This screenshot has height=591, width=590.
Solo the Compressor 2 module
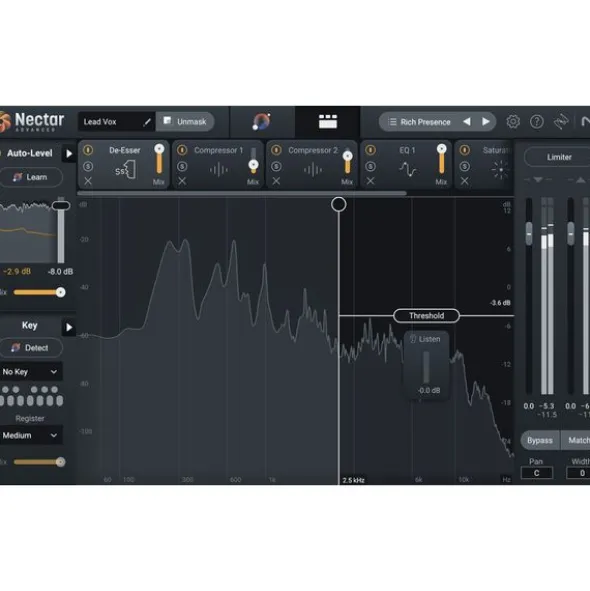pos(276,166)
